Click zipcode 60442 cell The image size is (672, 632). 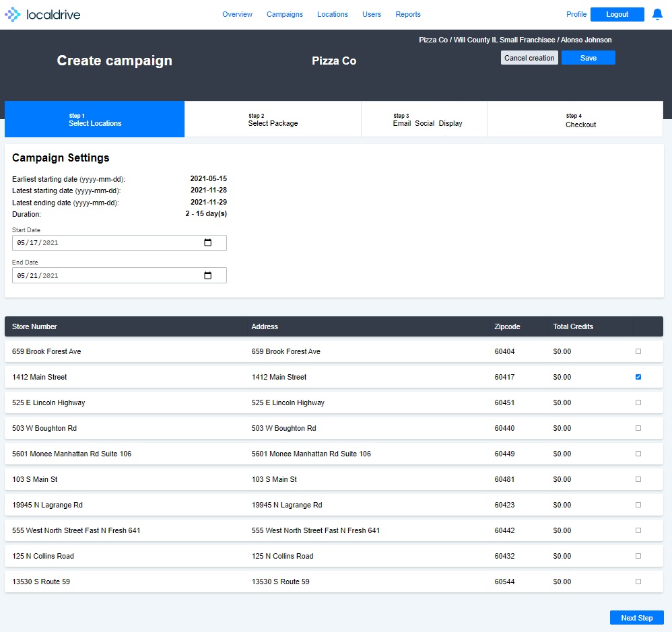click(x=504, y=530)
